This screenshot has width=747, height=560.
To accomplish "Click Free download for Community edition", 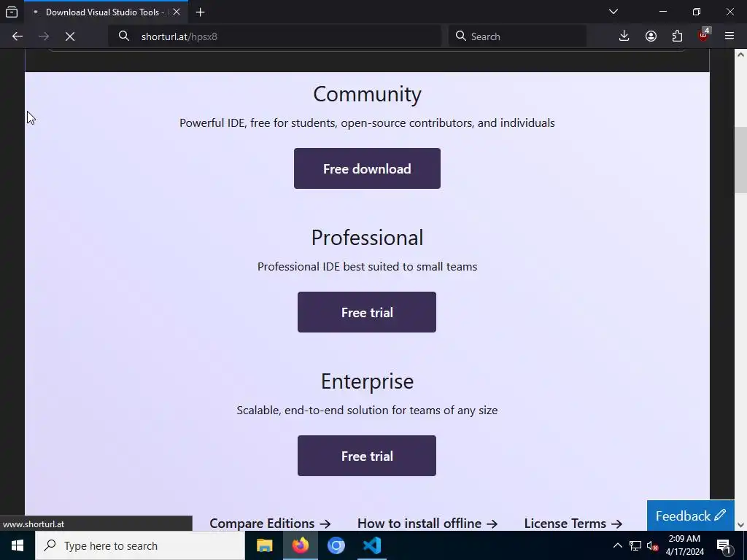I will pos(367,168).
